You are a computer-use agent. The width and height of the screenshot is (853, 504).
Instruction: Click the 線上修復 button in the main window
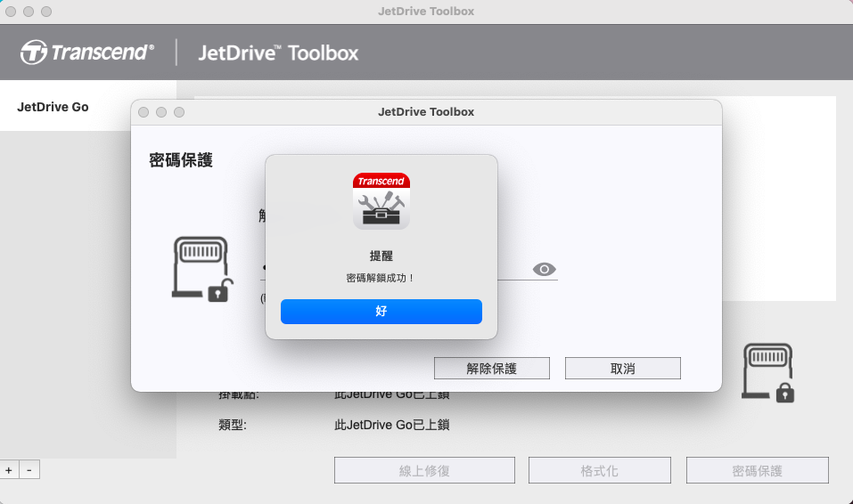[424, 470]
